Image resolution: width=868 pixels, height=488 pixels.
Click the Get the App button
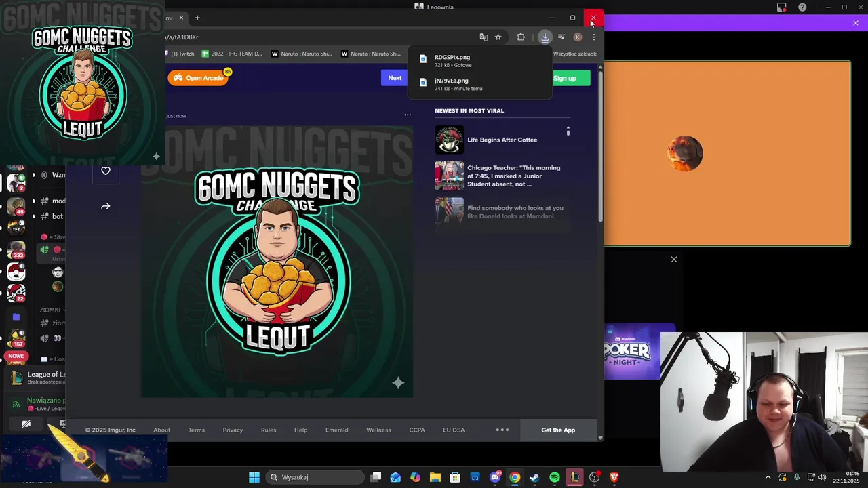click(558, 430)
